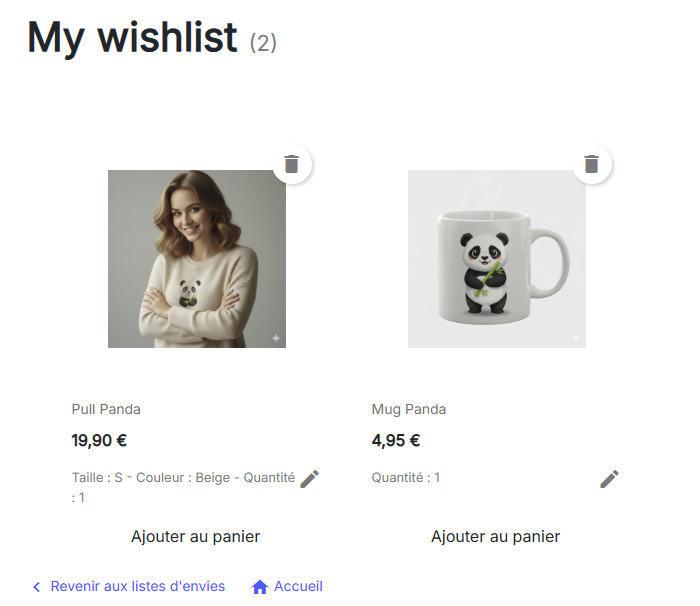
Task: Open the Pull Panda product title
Action: (x=106, y=409)
